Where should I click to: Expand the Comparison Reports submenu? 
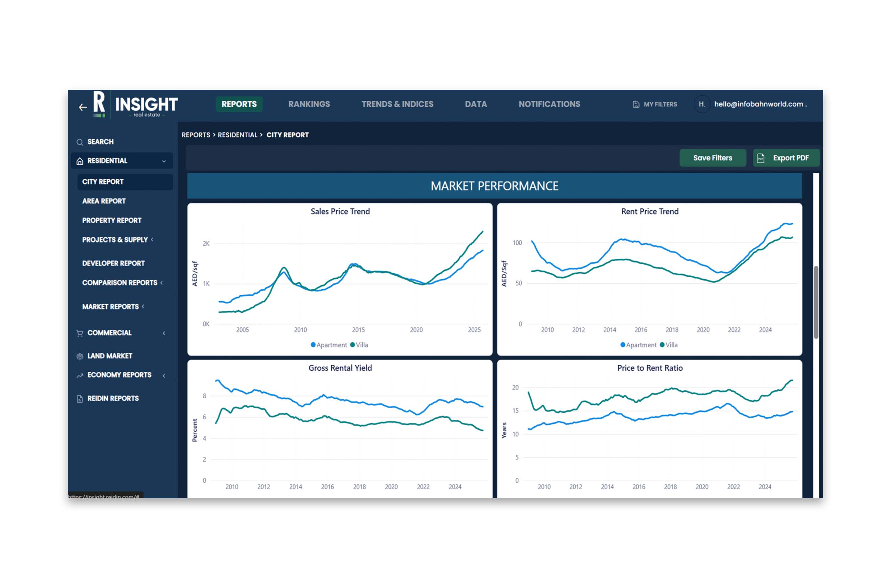(x=162, y=282)
